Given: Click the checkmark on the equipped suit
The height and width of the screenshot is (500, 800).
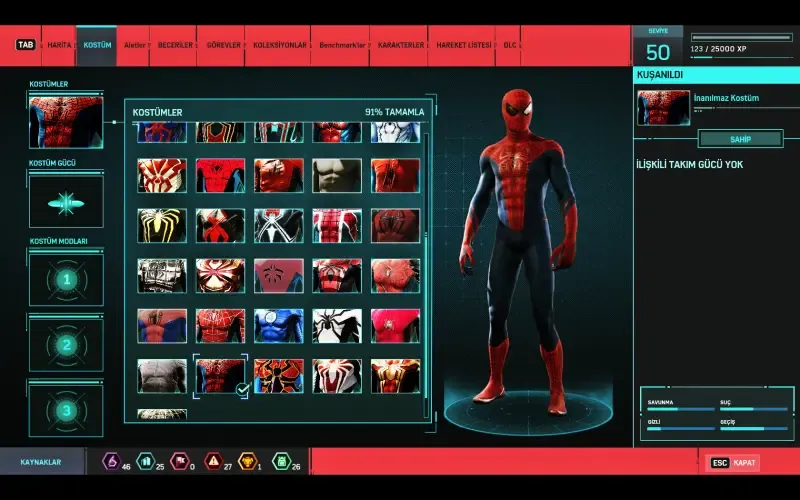Looking at the screenshot, I should tap(242, 388).
